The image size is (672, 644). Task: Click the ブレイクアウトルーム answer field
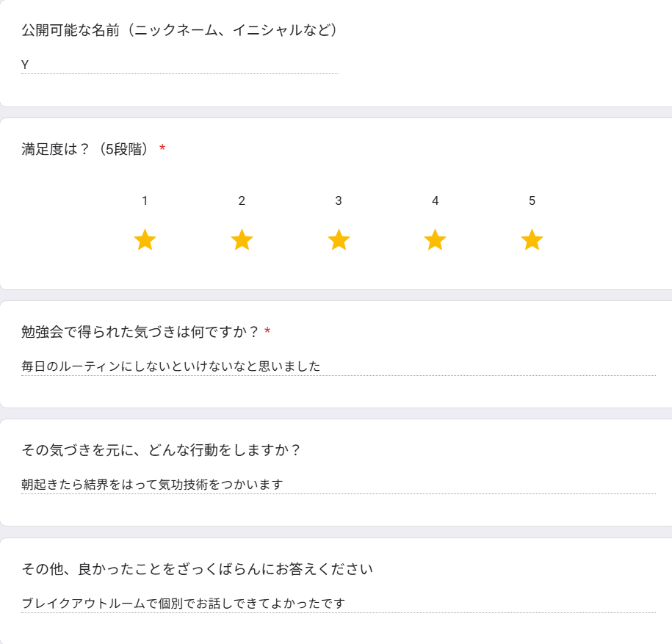click(x=338, y=604)
